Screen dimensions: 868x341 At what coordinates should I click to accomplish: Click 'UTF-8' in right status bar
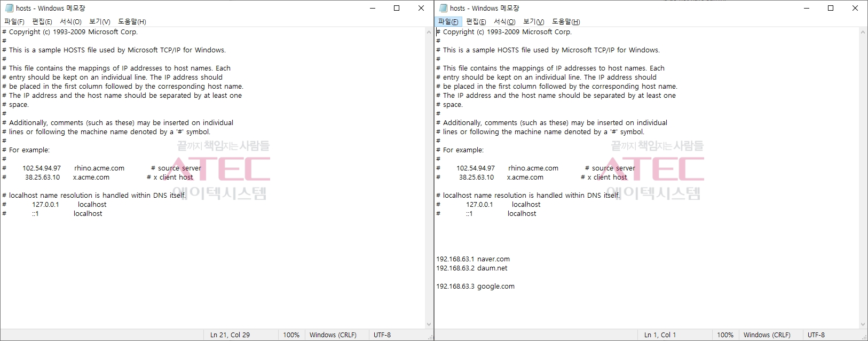[816, 335]
